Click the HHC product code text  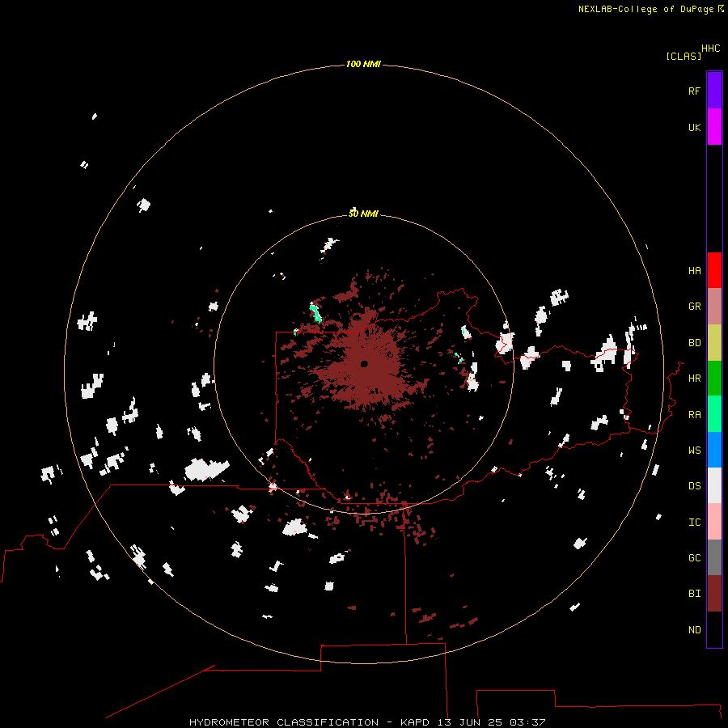click(710, 49)
